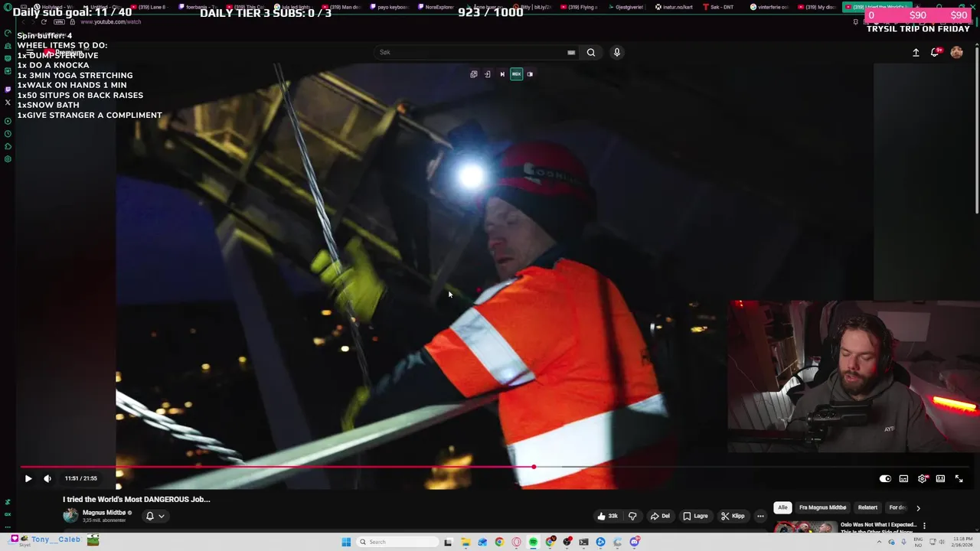Open options menu for Oslo suggested video
The image size is (980, 551).
pos(924,526)
